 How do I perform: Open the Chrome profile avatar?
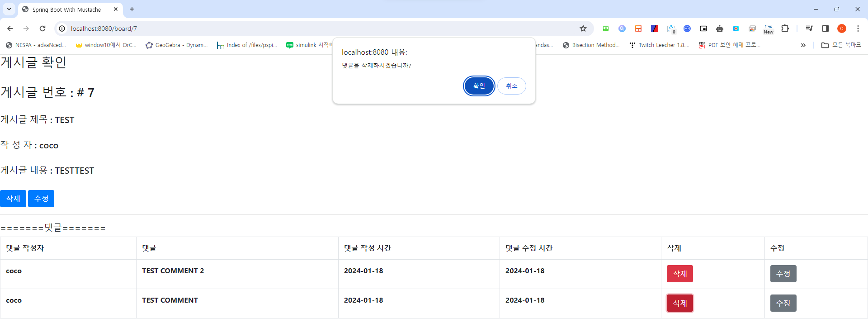pos(842,28)
